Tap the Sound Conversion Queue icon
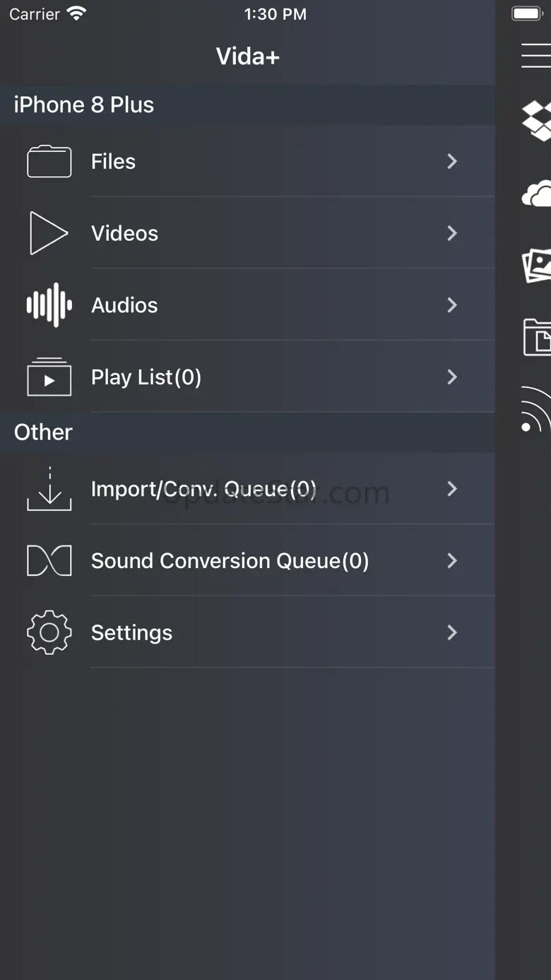551x980 pixels. coord(49,561)
